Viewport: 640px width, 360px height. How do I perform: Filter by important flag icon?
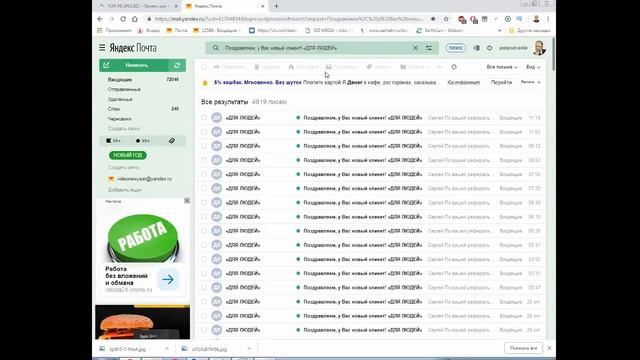point(113,141)
